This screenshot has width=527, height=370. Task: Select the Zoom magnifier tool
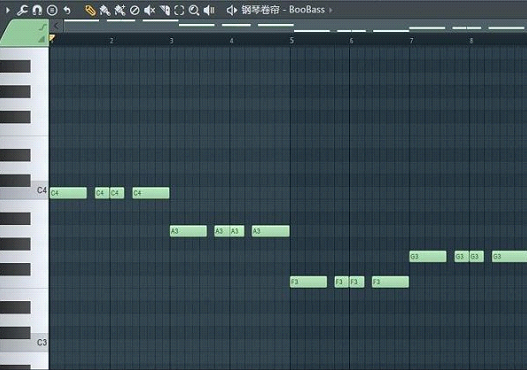[x=194, y=10]
